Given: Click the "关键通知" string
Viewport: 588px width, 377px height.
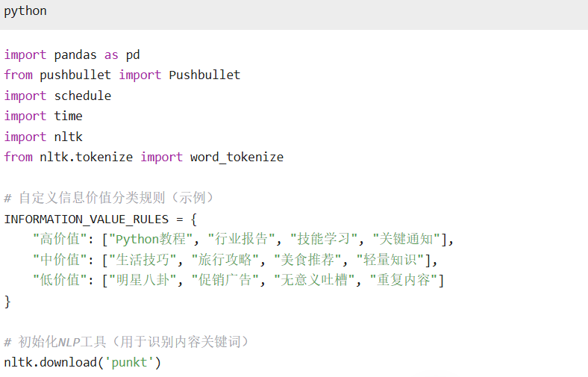Looking at the screenshot, I should point(406,239).
